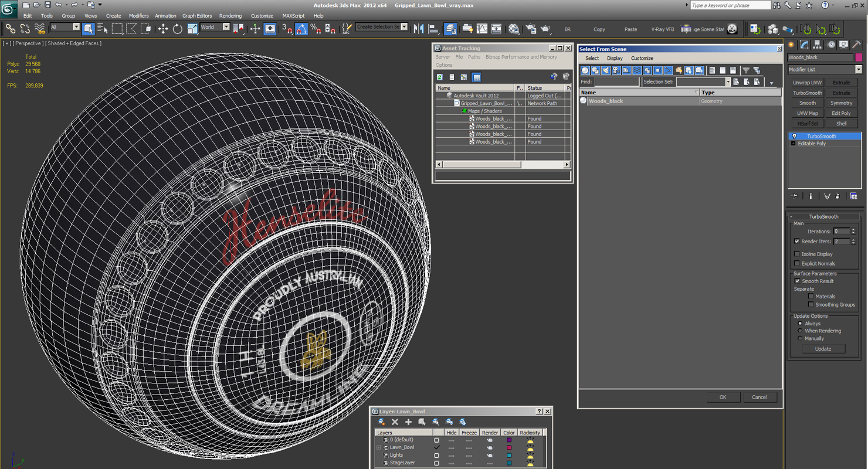868x469 pixels.
Task: Open the Utilities hammer panel tab
Action: coord(857,45)
